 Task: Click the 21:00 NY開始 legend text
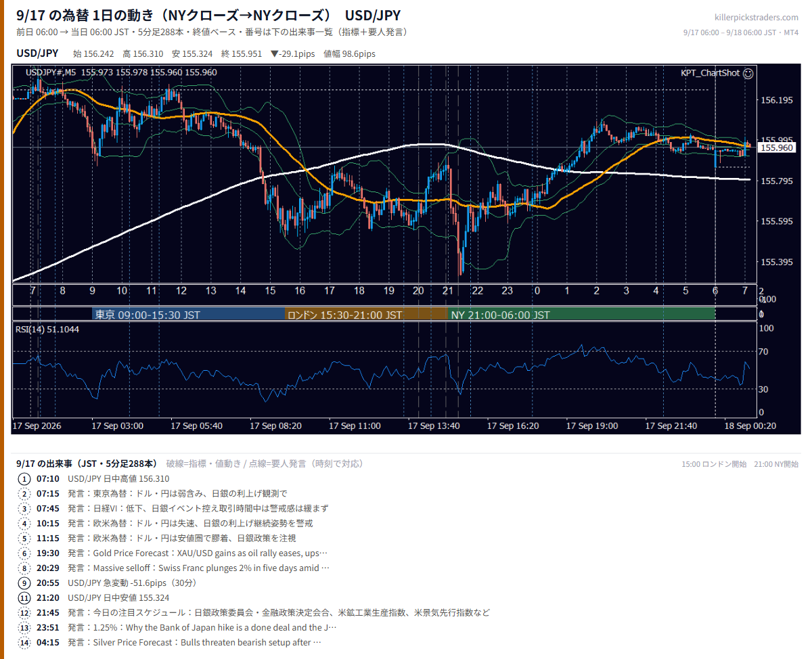tap(775, 464)
